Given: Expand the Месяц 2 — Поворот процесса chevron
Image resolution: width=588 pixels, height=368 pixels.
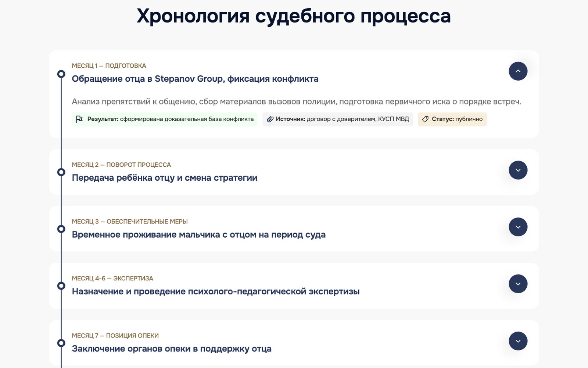Looking at the screenshot, I should click(518, 170).
